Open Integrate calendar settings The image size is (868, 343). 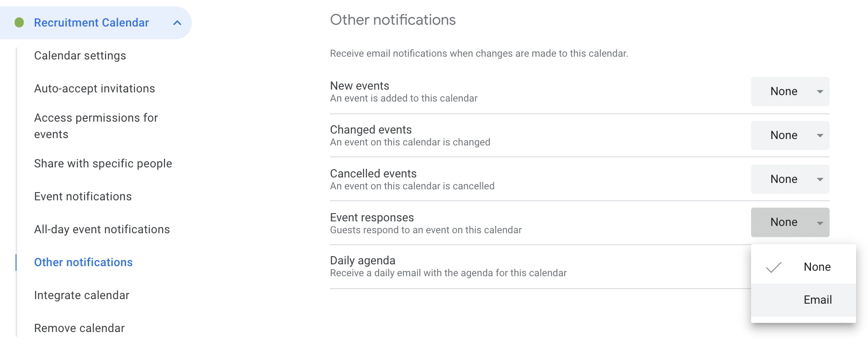[x=81, y=295]
